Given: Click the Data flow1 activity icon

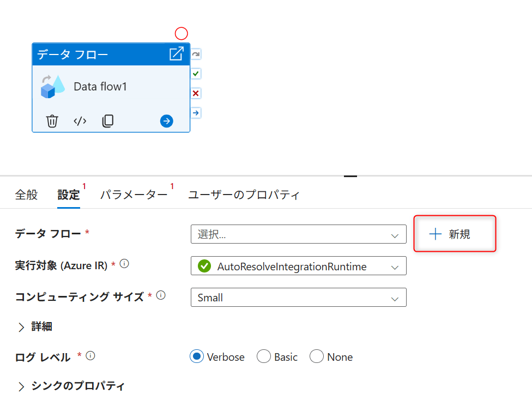Looking at the screenshot, I should (52, 87).
